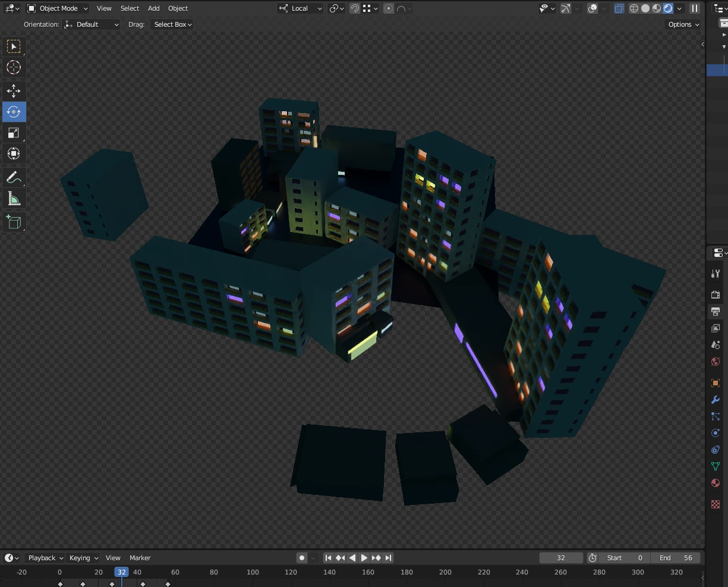Click the End frame field
728x587 pixels.
click(x=676, y=558)
